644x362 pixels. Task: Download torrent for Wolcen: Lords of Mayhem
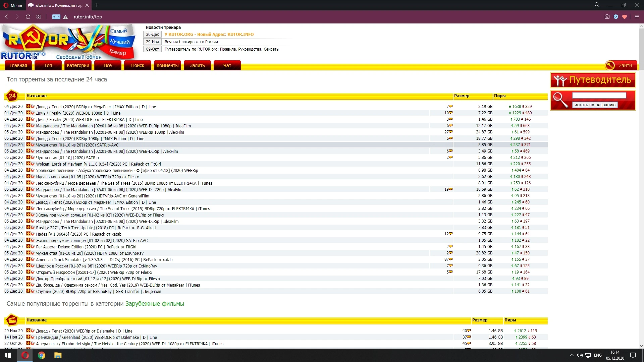click(x=28, y=164)
